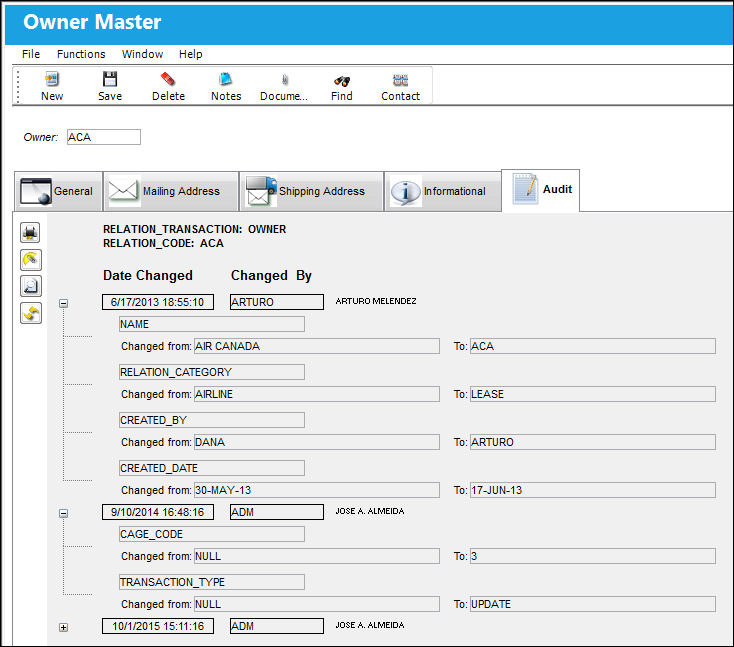Viewport: 734px width, 647px height.
Task: Click the AIR CANADA changed-from field
Action: [316, 346]
